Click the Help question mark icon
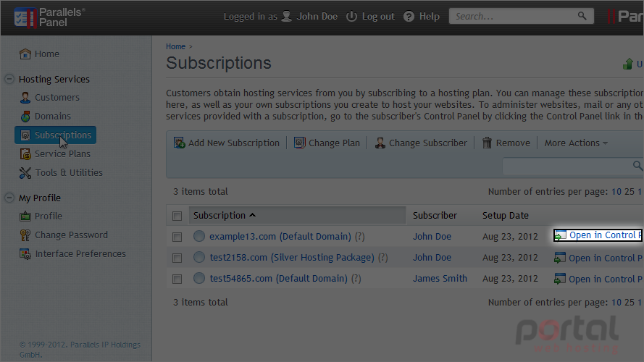The height and width of the screenshot is (362, 644). (409, 17)
